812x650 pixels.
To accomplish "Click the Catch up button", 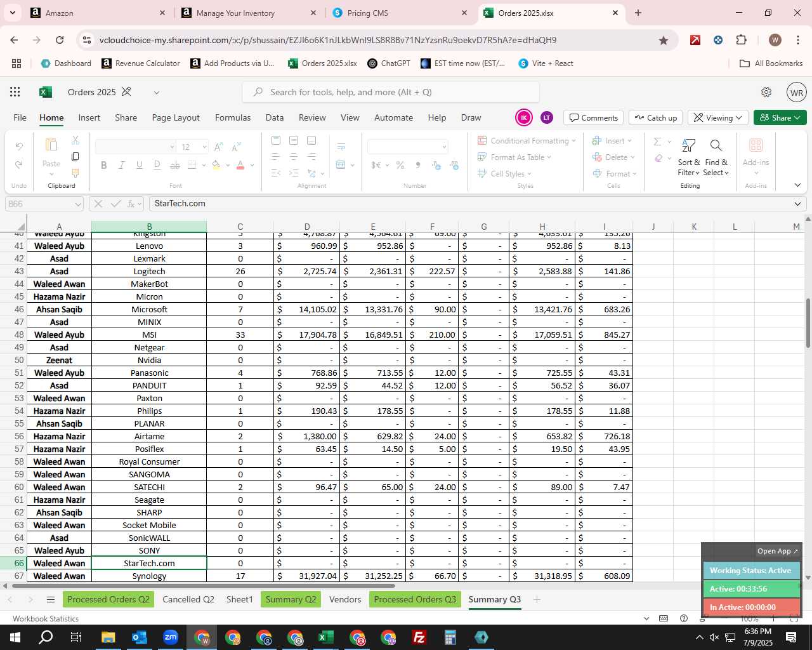I will pyautogui.click(x=655, y=117).
